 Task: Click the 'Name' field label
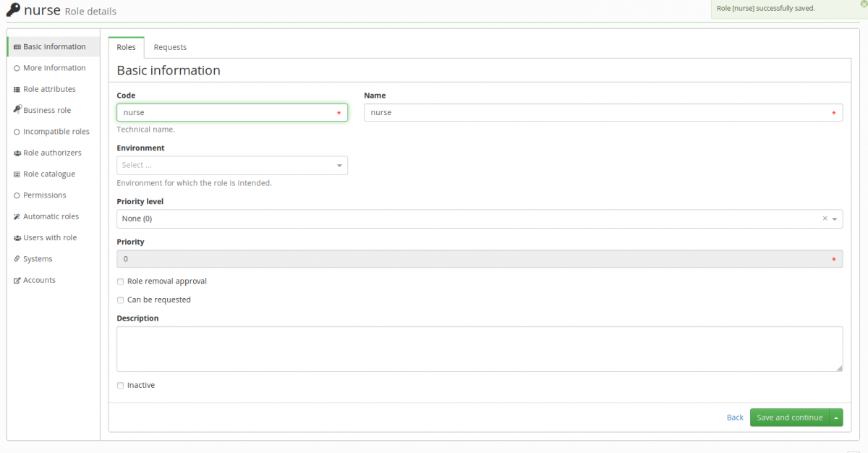pos(375,96)
